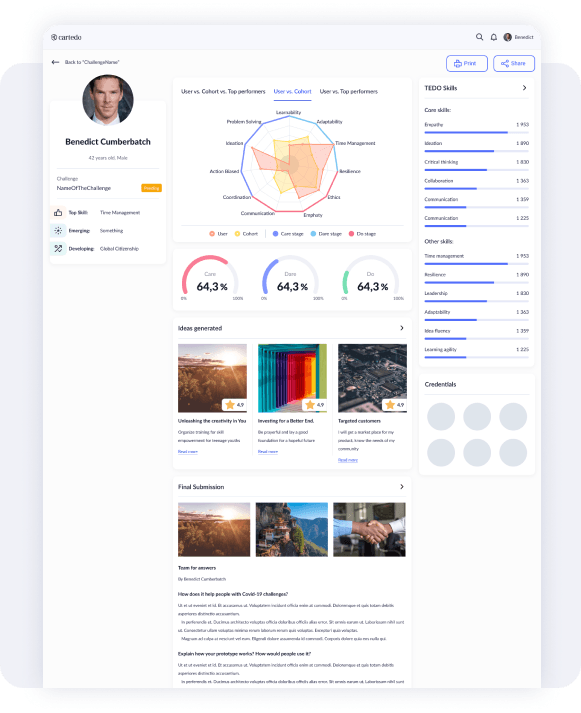
Task: Click Time Management label on radar chart
Action: point(355,143)
